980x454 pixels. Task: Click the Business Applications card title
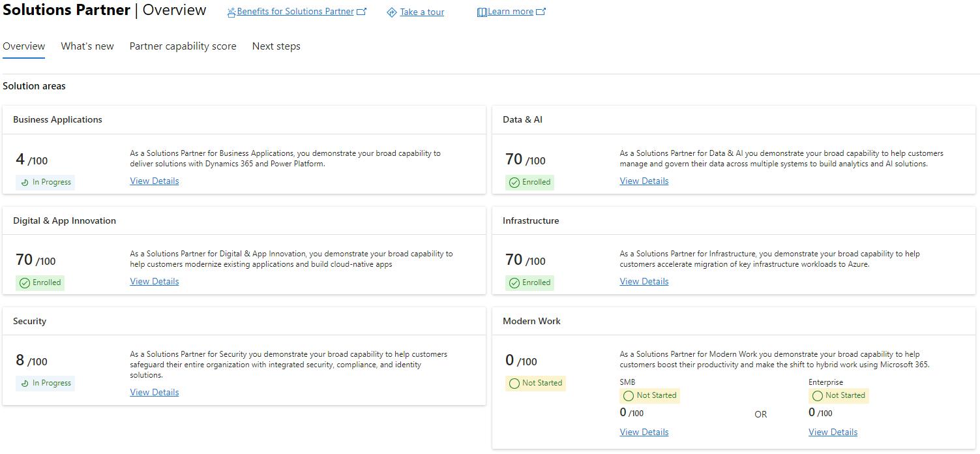coord(57,120)
